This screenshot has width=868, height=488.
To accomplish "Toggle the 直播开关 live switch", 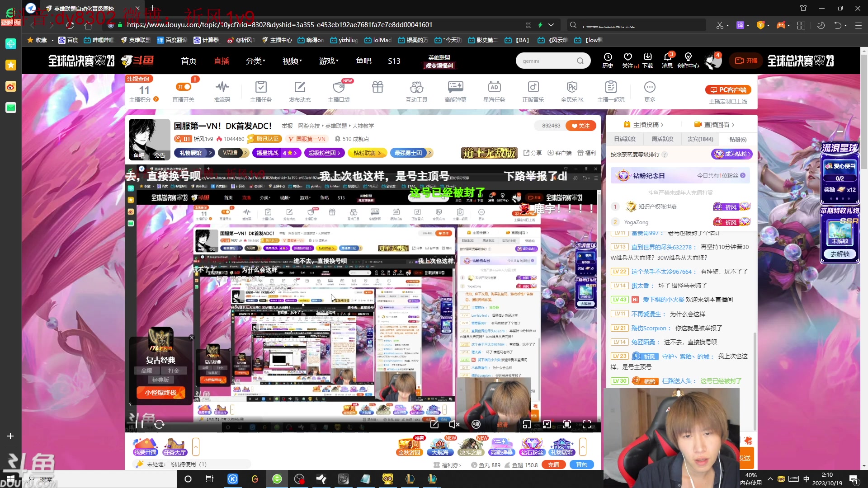I will 184,87.
